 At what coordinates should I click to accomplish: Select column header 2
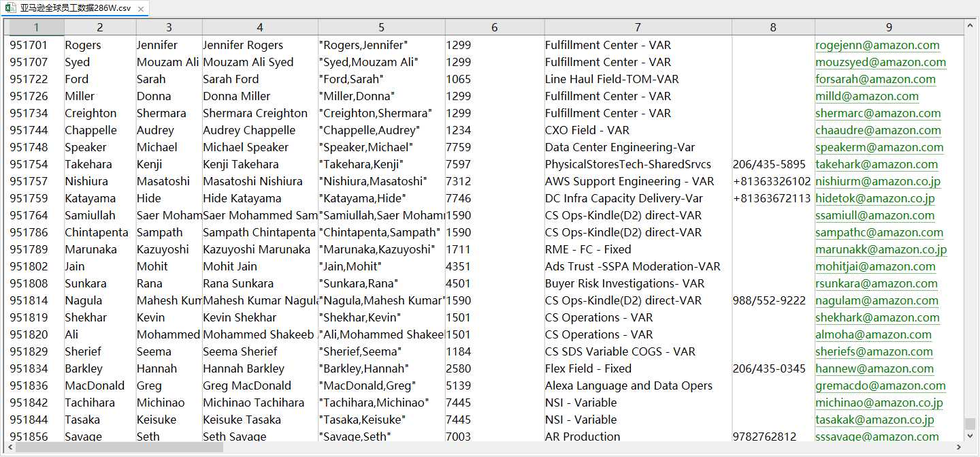[100, 27]
